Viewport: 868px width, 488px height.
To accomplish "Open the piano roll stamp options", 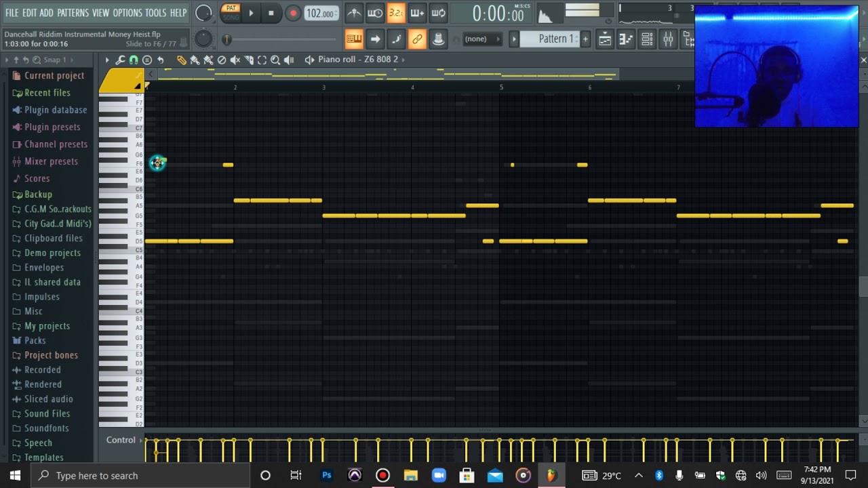I will coord(147,60).
